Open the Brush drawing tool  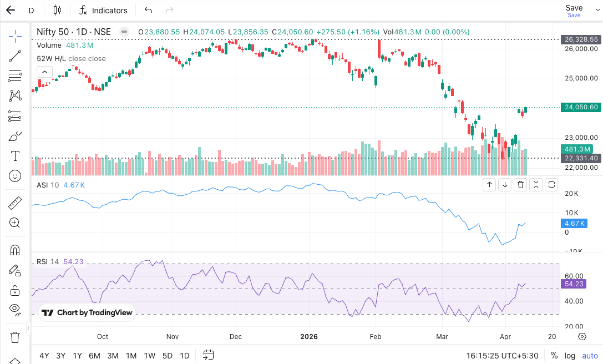(x=15, y=135)
